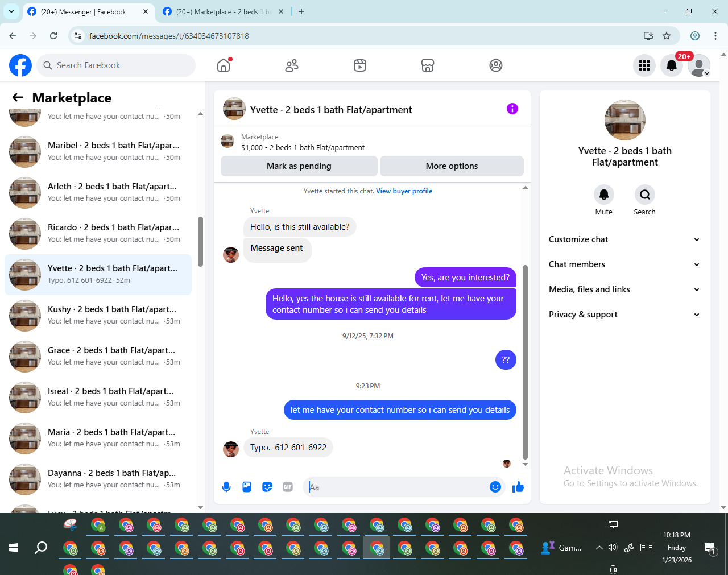The height and width of the screenshot is (575, 728).
Task: Click the address bar URL
Action: (x=169, y=36)
